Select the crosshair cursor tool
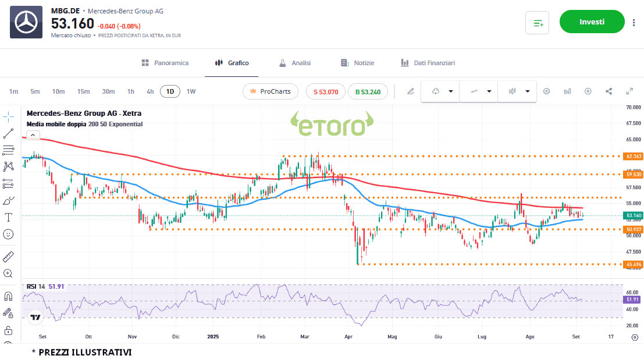Image resolution: width=644 pixels, height=358 pixels. (8, 116)
